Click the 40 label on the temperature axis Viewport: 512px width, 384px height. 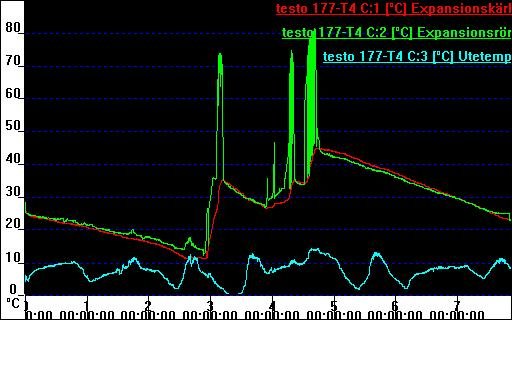[13, 159]
